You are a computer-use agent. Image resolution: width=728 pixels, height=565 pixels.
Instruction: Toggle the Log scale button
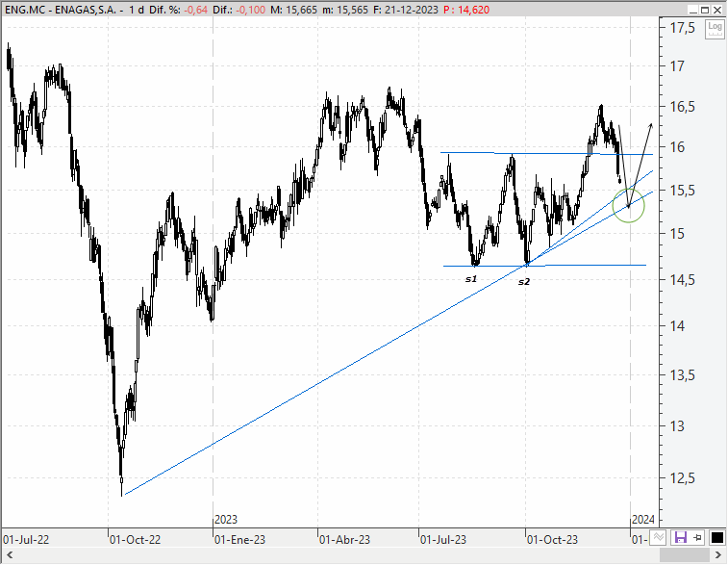pos(715,29)
